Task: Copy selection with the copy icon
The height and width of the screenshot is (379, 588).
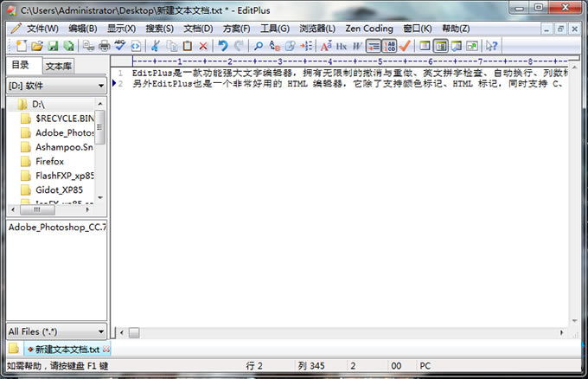Action: coord(172,46)
